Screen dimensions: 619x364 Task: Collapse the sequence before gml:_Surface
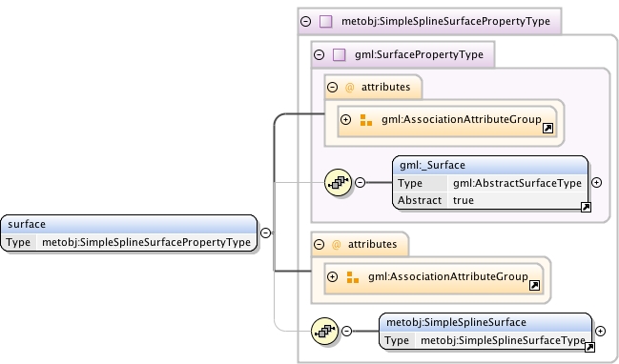click(360, 182)
